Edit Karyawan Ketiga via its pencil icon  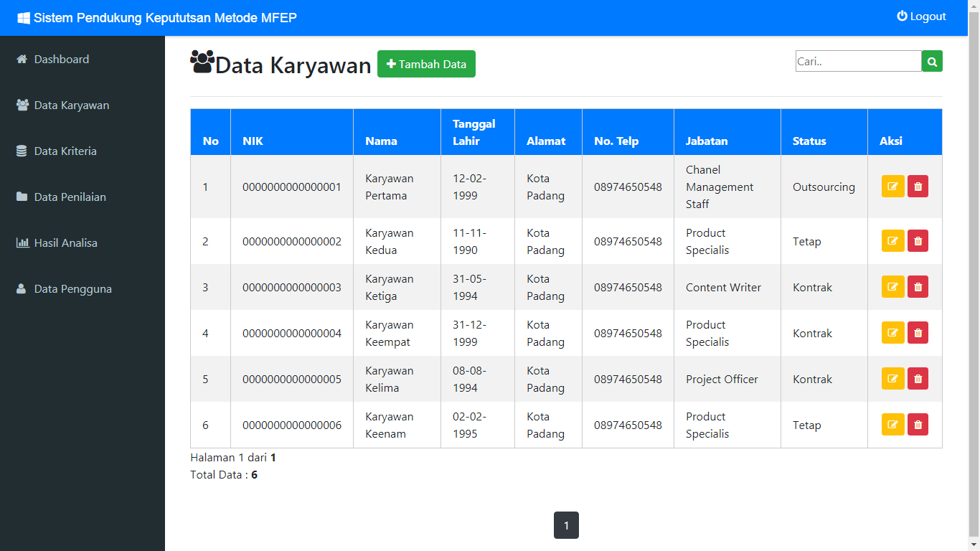[x=892, y=286]
